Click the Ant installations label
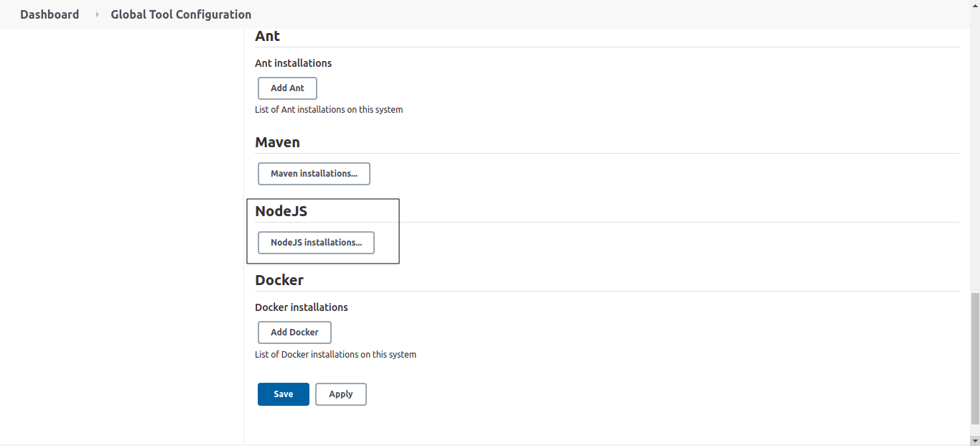 (x=294, y=63)
